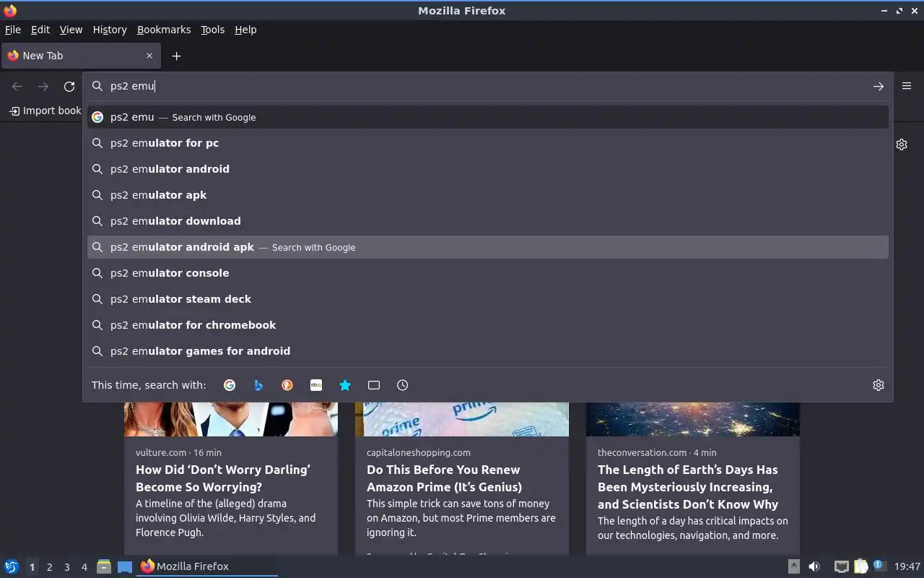Reload the current page
This screenshot has height=578, width=924.
(x=69, y=86)
